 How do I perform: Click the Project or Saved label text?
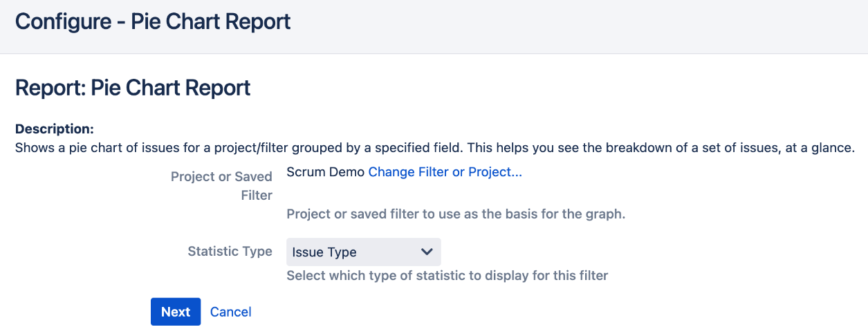(221, 177)
